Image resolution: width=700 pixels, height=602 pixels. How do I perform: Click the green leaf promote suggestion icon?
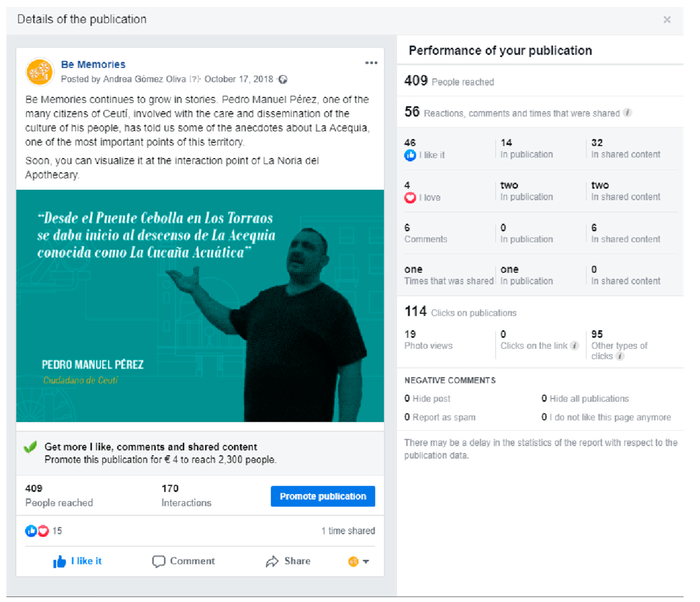31,448
